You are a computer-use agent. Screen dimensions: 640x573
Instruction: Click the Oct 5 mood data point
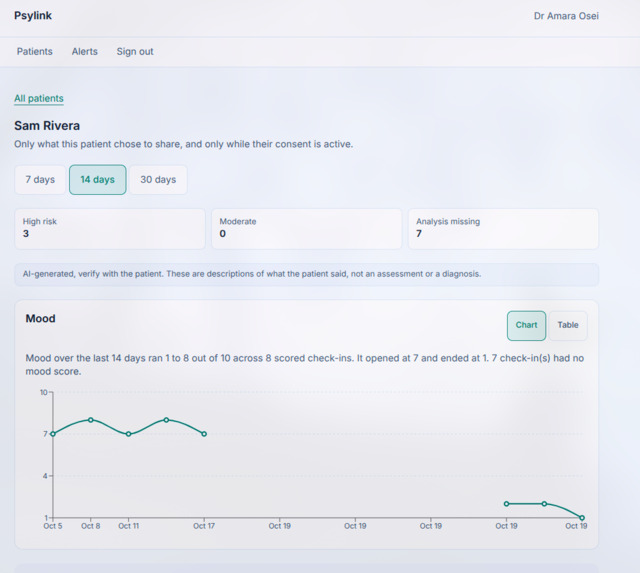tap(53, 434)
